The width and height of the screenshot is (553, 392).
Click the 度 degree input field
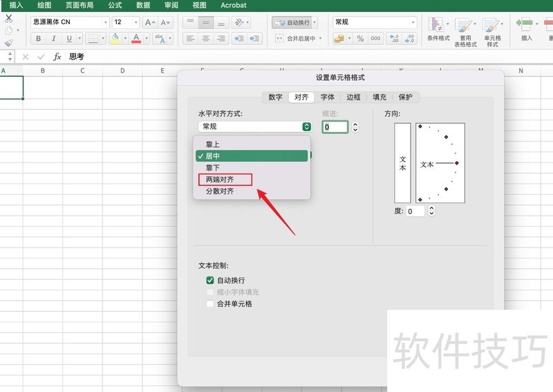[x=415, y=211]
